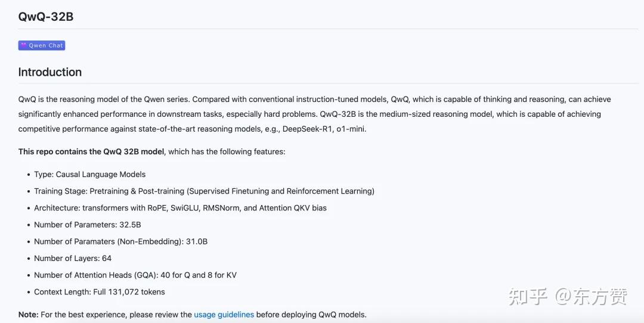
Task: Click the purple heart icon in the Qwen Chat badge
Action: click(24, 45)
